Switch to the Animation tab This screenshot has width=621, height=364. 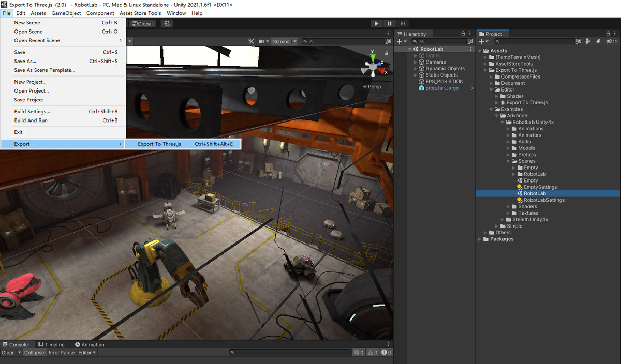(90, 344)
